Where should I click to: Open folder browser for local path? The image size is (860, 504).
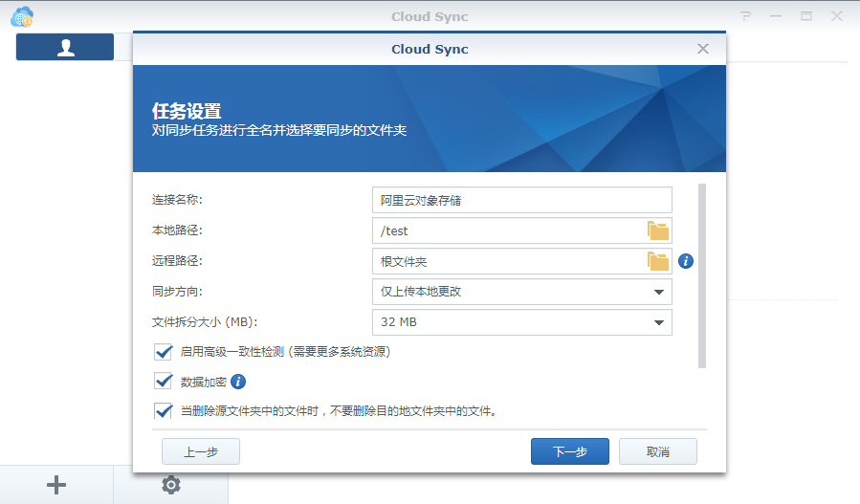[x=658, y=230]
